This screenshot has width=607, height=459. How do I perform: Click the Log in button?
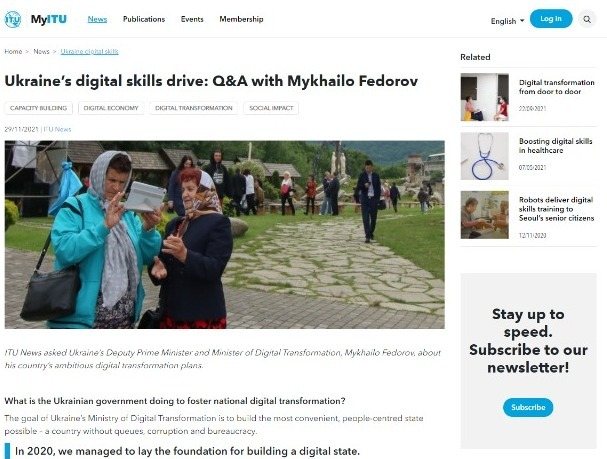click(550, 19)
